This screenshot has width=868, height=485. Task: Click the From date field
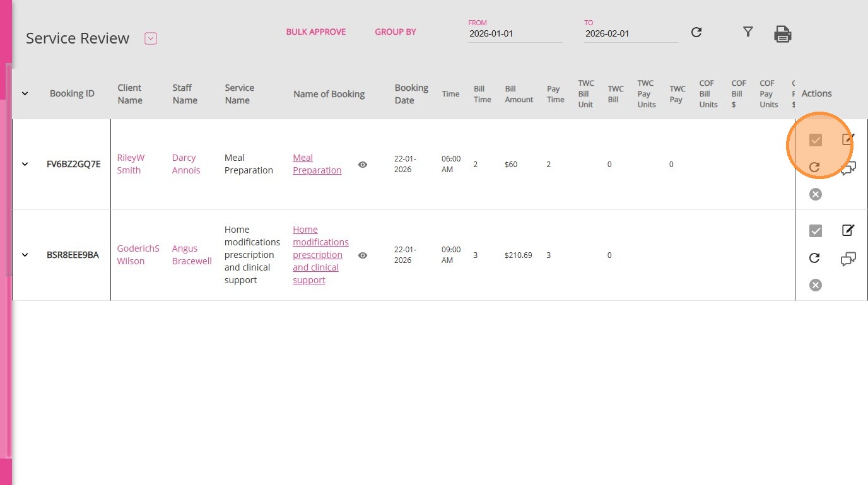tap(515, 34)
